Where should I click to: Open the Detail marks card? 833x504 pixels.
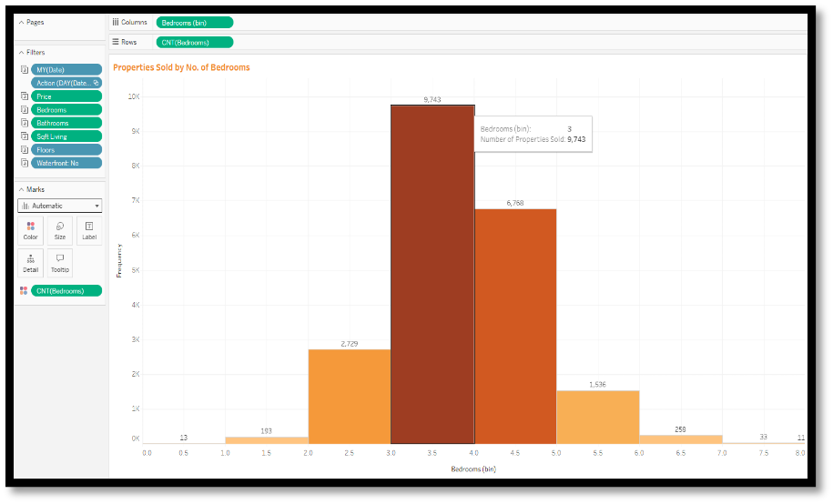[30, 263]
